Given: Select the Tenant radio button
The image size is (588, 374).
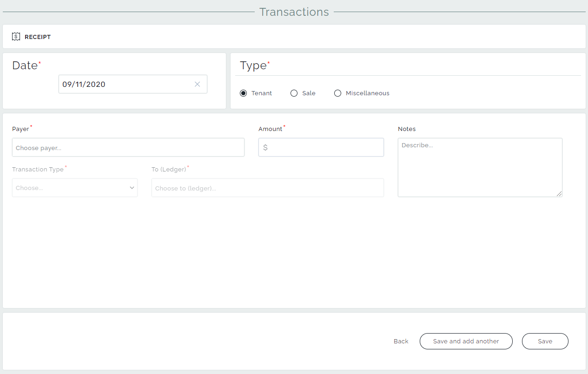Looking at the screenshot, I should tap(243, 93).
